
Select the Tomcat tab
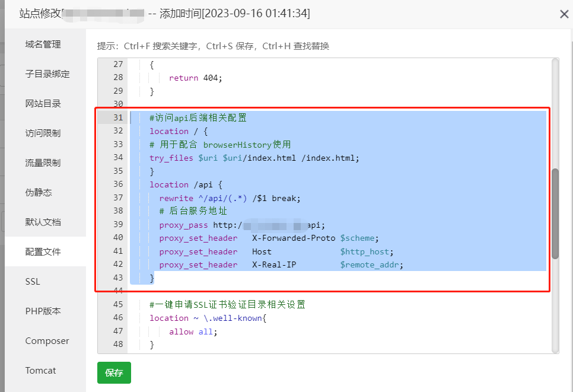click(40, 371)
